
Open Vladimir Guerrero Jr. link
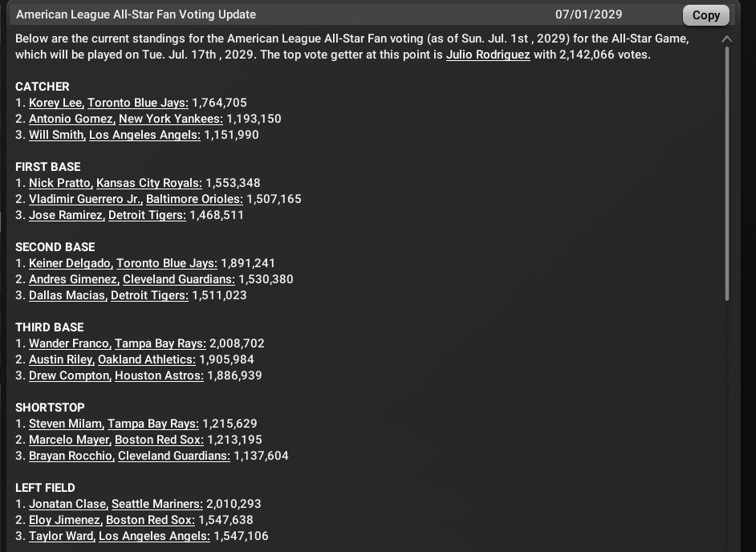(x=86, y=199)
